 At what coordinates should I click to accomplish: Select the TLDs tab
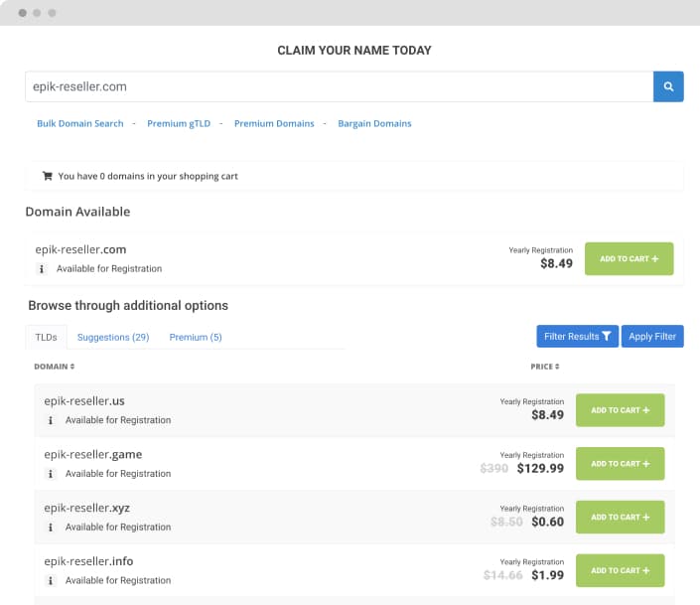[46, 337]
